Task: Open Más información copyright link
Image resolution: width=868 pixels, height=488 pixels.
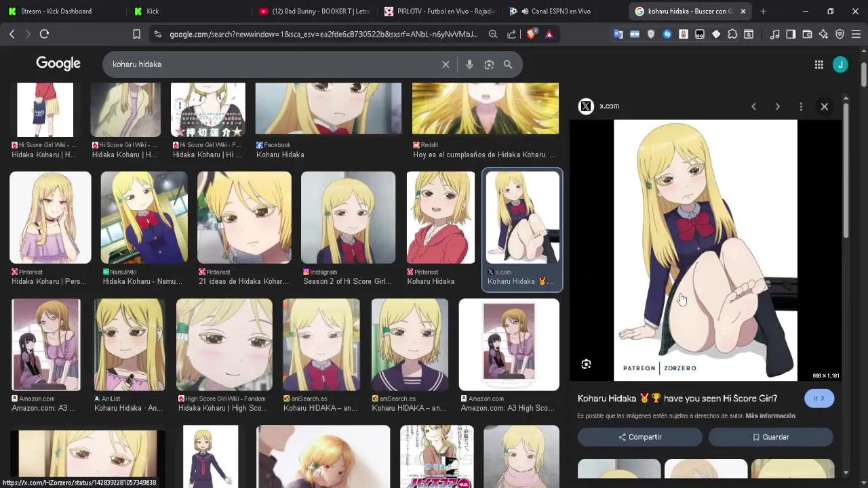Action: coord(770,415)
